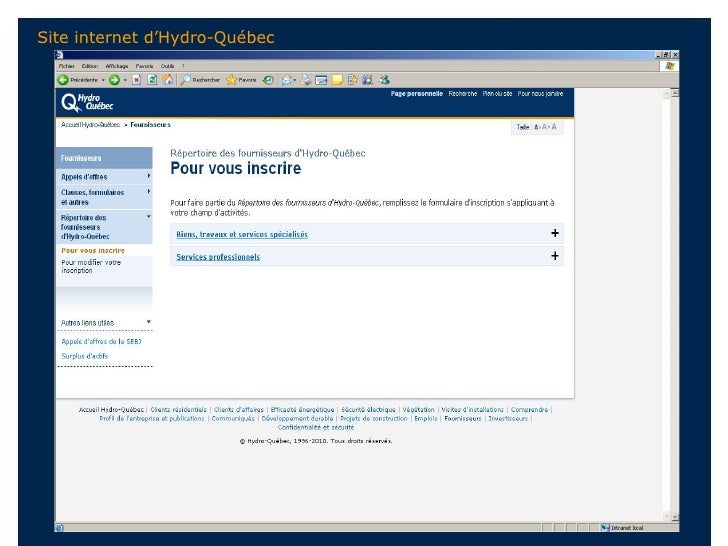Open the Messenger people toolbar icon

point(384,80)
